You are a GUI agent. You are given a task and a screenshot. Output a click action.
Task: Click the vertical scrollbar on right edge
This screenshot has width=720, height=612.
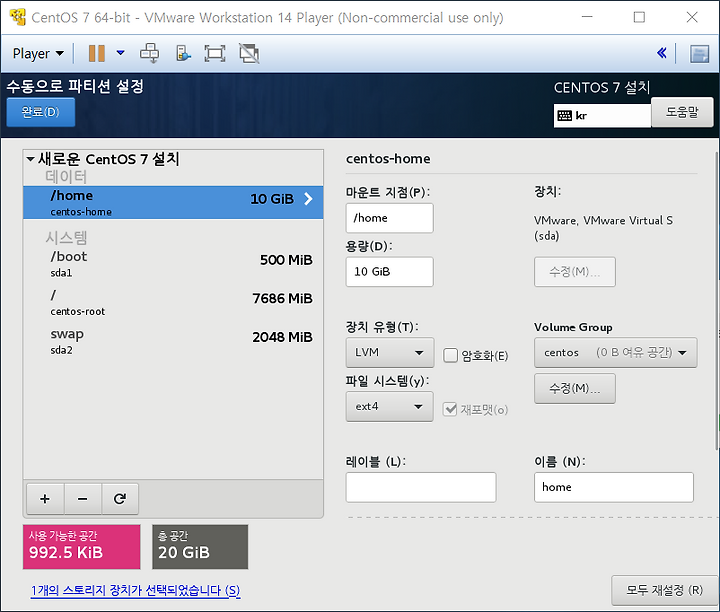717,301
